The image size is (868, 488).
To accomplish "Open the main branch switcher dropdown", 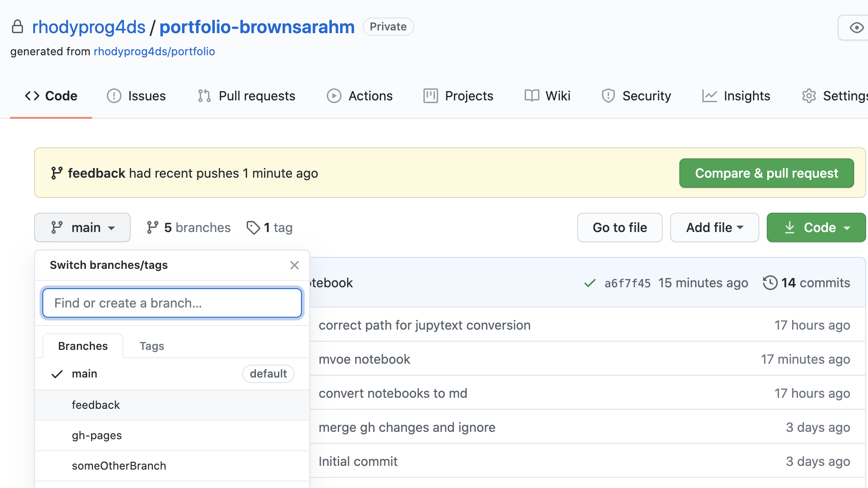I will (x=82, y=227).
